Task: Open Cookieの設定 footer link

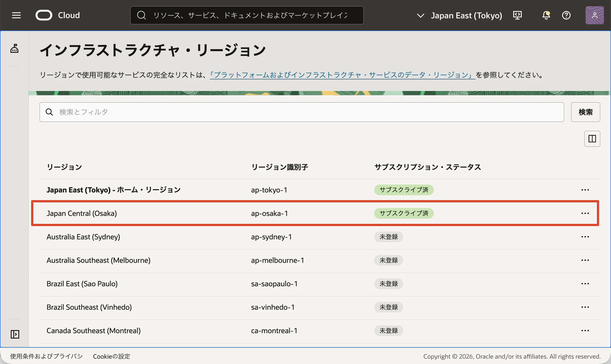Action: [112, 356]
